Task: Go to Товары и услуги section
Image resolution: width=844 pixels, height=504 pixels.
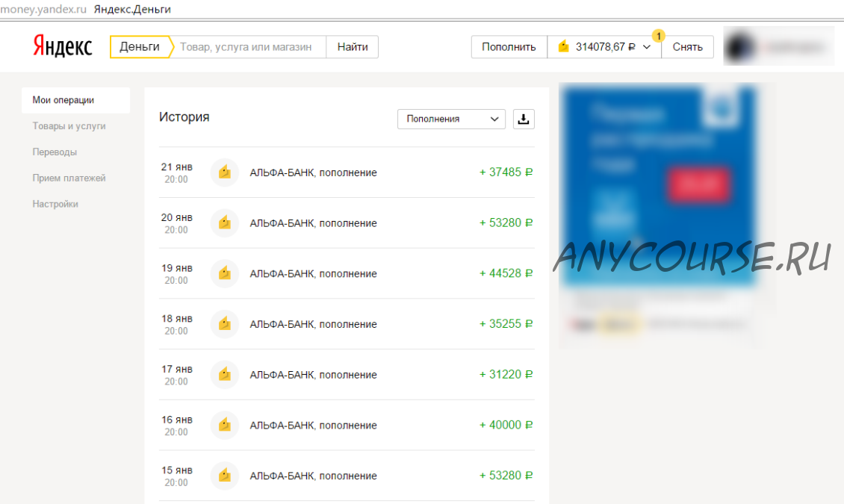Action: (69, 126)
